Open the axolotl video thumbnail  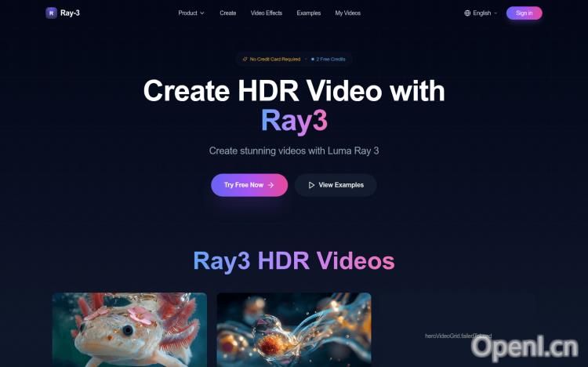click(129, 330)
